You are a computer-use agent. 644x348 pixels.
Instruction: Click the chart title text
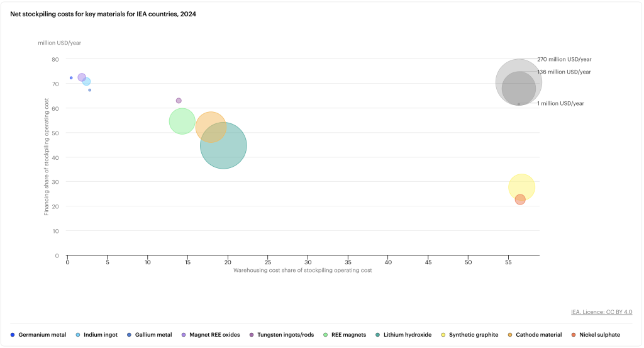[103, 14]
